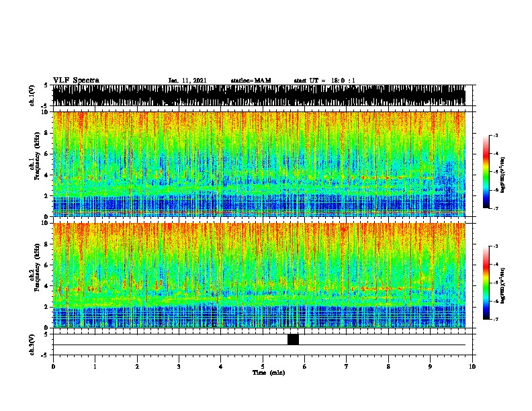Image resolution: width=532 pixels, height=411 pixels.
Task: Click the "6" kHz tick on ch.1 spectrogram
Action: pyautogui.click(x=47, y=154)
